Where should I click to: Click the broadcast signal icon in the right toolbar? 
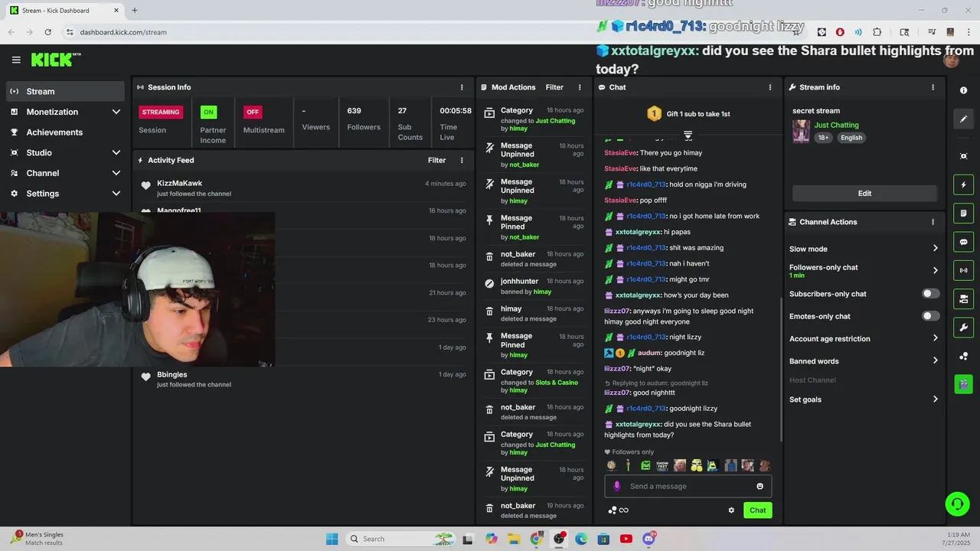pyautogui.click(x=963, y=270)
